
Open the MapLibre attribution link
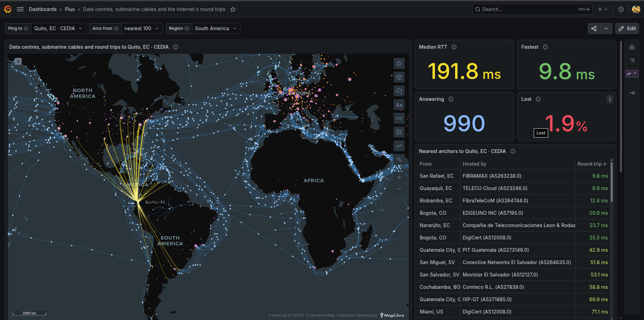coord(392,315)
